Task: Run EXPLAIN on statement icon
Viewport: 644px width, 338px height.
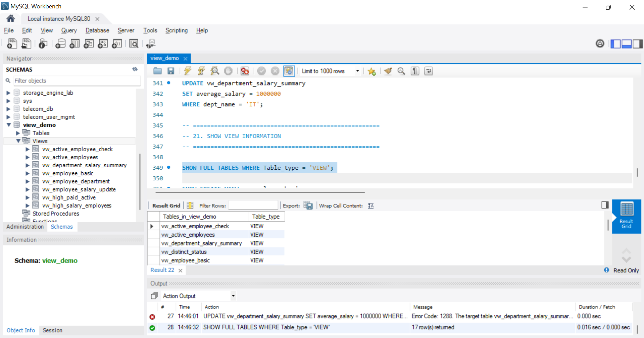Action: pyautogui.click(x=215, y=71)
